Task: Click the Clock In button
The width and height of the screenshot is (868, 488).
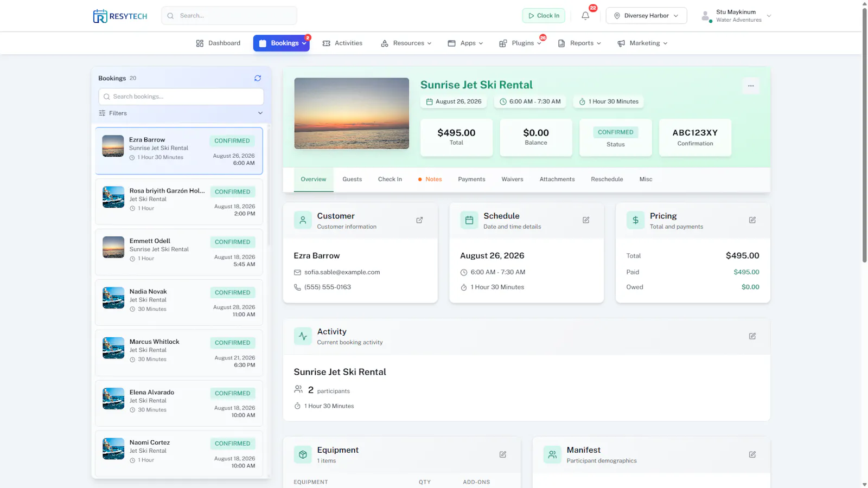Action: (x=544, y=16)
